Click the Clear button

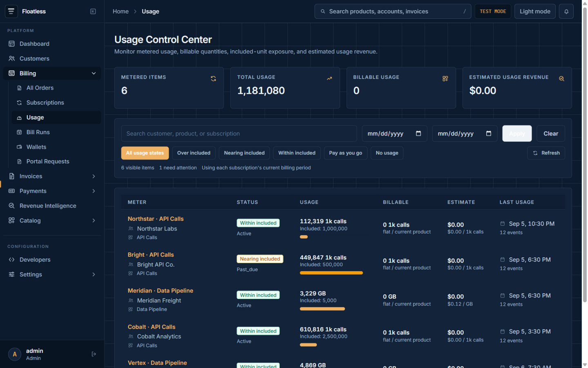[550, 133]
